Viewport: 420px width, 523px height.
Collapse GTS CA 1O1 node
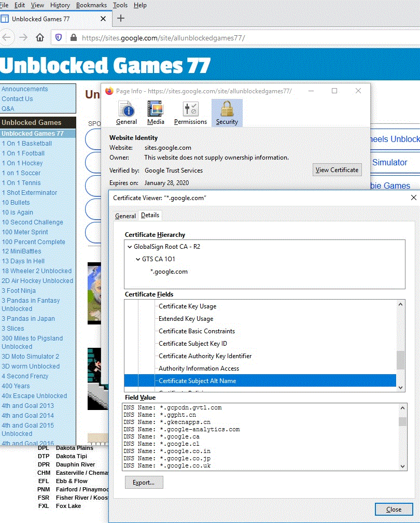pyautogui.click(x=138, y=259)
